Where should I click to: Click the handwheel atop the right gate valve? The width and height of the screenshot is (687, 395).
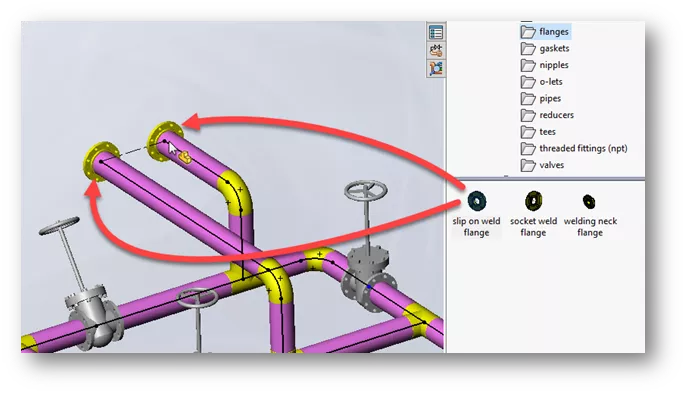(366, 191)
